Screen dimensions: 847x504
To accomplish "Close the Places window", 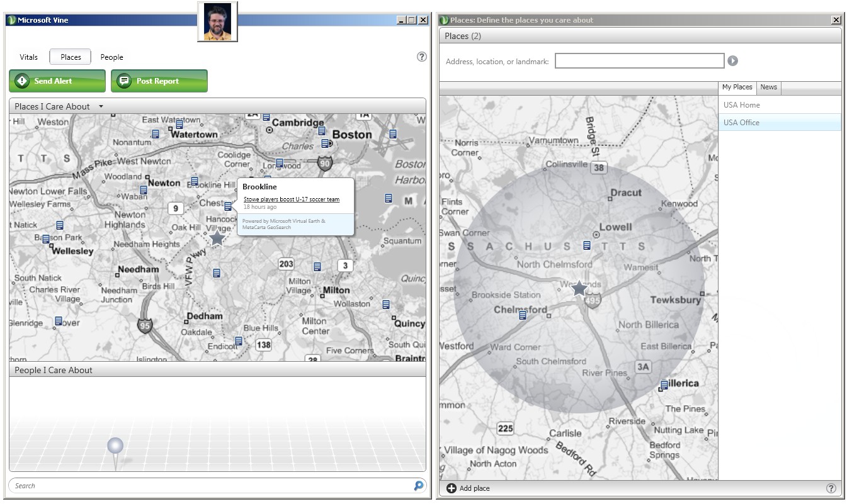I will (x=836, y=20).
